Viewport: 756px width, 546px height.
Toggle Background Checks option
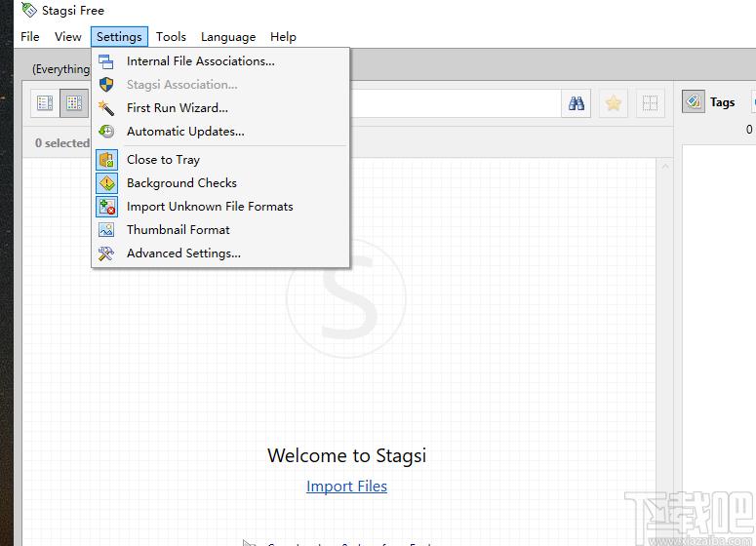220,183
